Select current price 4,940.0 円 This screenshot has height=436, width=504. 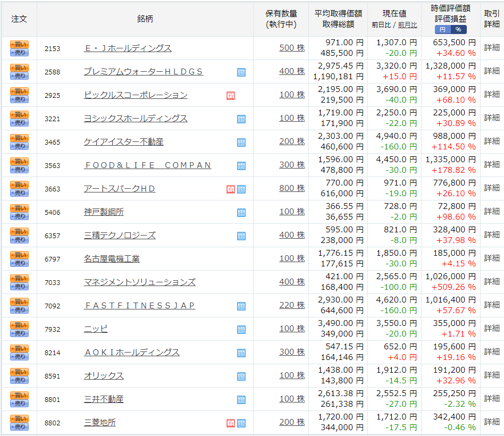(x=396, y=136)
